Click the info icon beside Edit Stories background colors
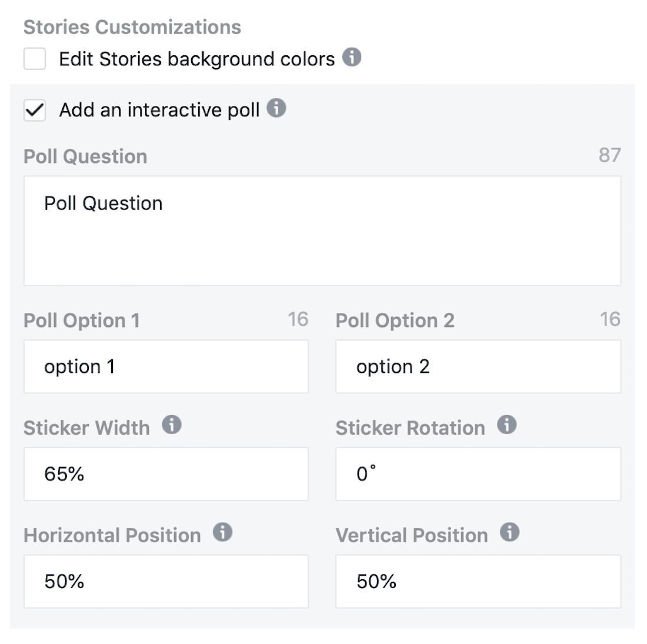The height and width of the screenshot is (644, 647). point(353,58)
